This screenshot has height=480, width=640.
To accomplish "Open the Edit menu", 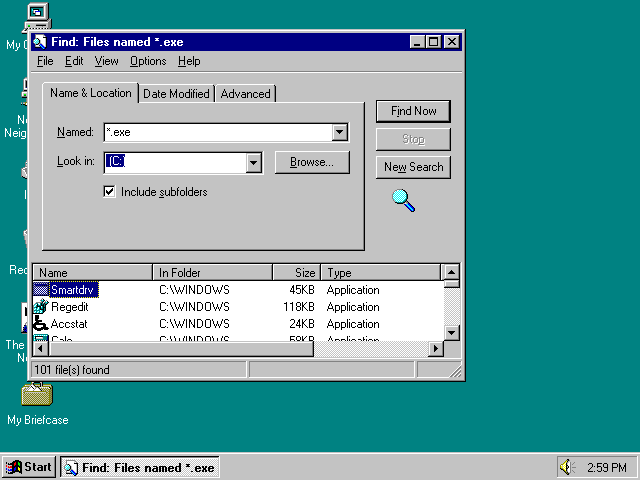I will [74, 61].
